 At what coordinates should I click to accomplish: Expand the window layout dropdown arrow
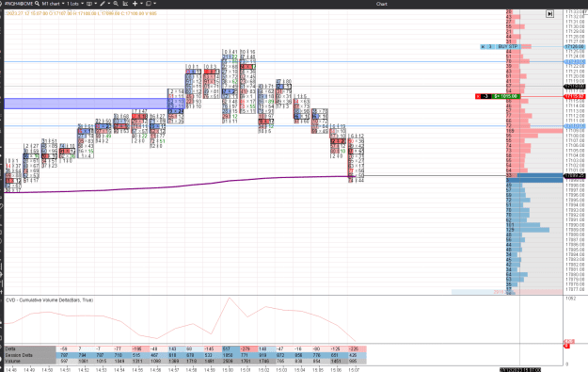coord(155,4)
